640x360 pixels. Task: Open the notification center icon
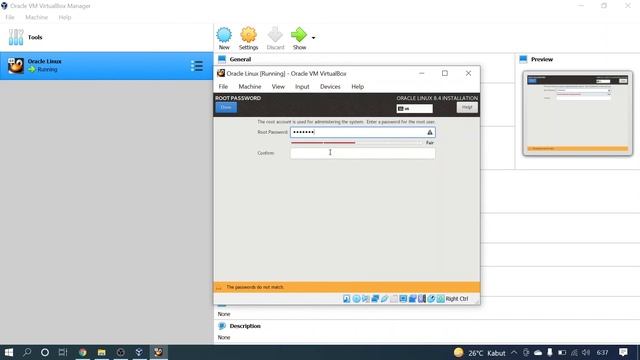tap(623, 352)
